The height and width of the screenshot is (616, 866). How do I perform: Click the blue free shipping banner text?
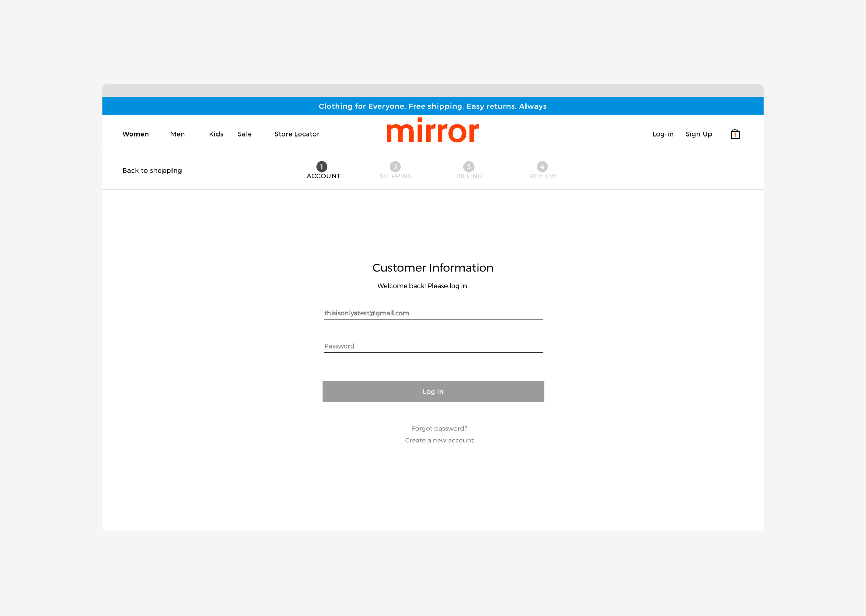(x=433, y=106)
